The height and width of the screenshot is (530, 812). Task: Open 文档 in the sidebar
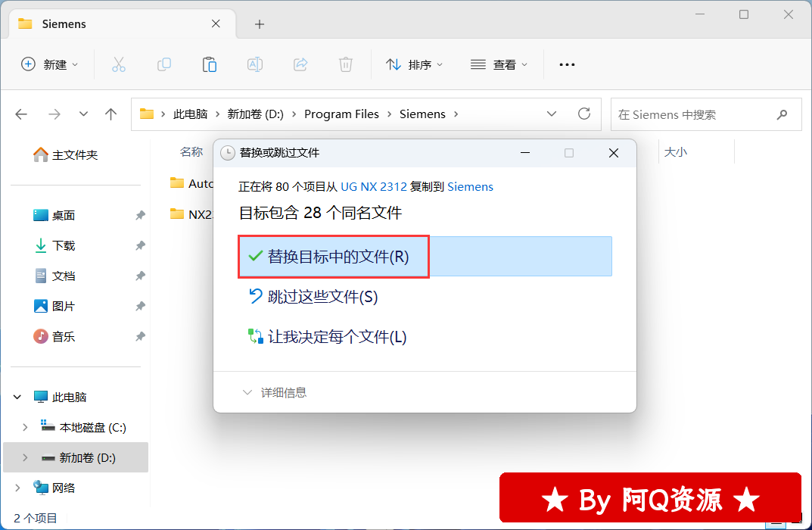click(x=64, y=276)
